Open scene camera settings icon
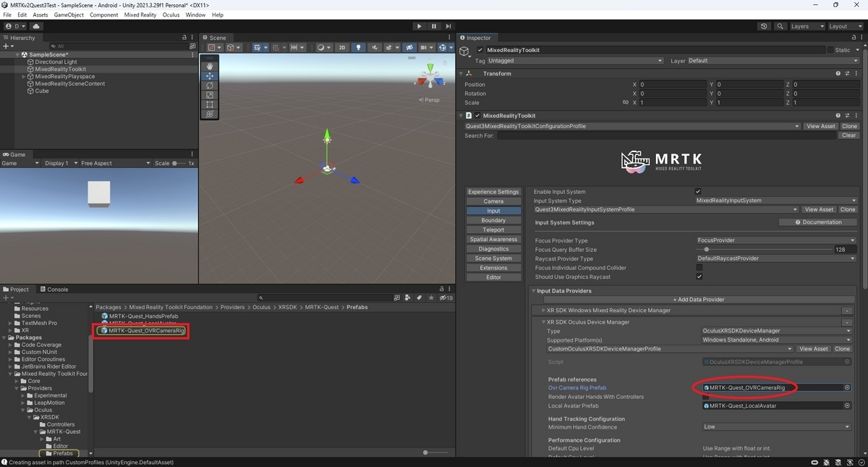Screen dimensions: 868x467 [x=425, y=48]
